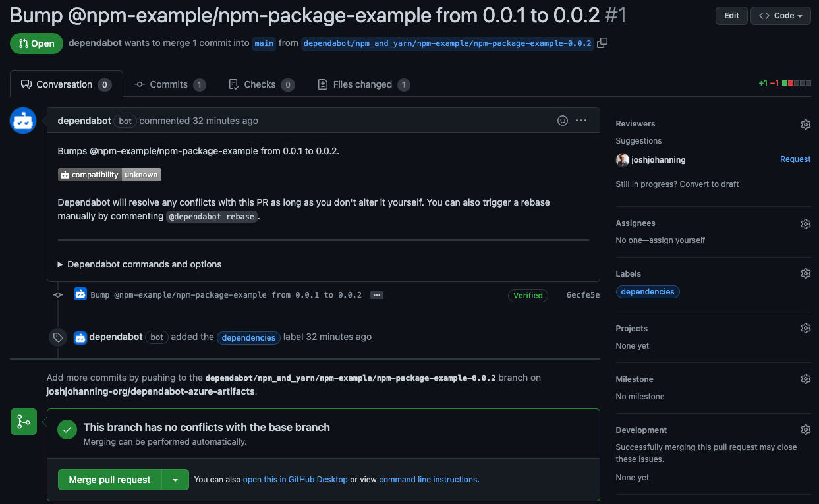Click the Merge pull request button
The width and height of the screenshot is (819, 504).
(110, 480)
